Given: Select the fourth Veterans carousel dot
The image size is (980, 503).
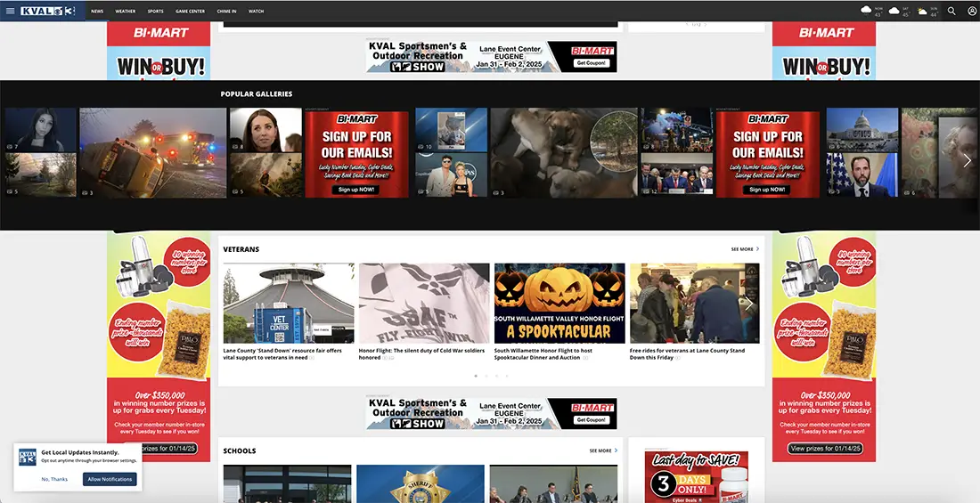Looking at the screenshot, I should click(507, 377).
